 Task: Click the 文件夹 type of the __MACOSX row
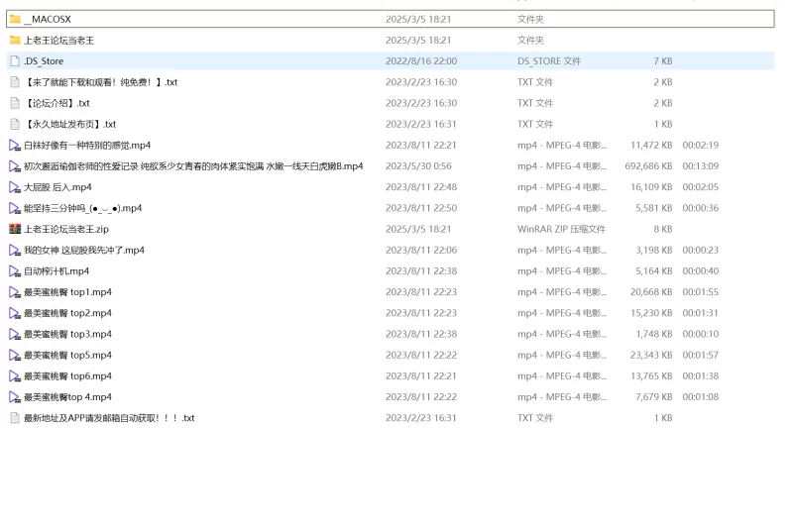coord(530,19)
